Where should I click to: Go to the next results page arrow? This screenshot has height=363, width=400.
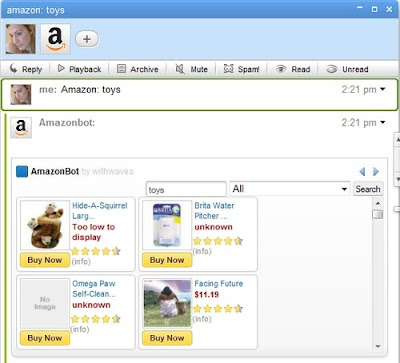click(376, 172)
